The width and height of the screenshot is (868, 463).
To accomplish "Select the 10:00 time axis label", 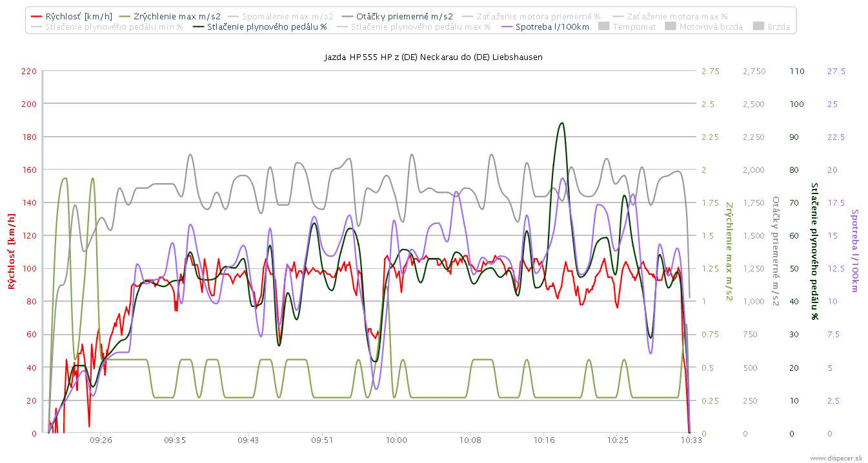I will click(396, 440).
